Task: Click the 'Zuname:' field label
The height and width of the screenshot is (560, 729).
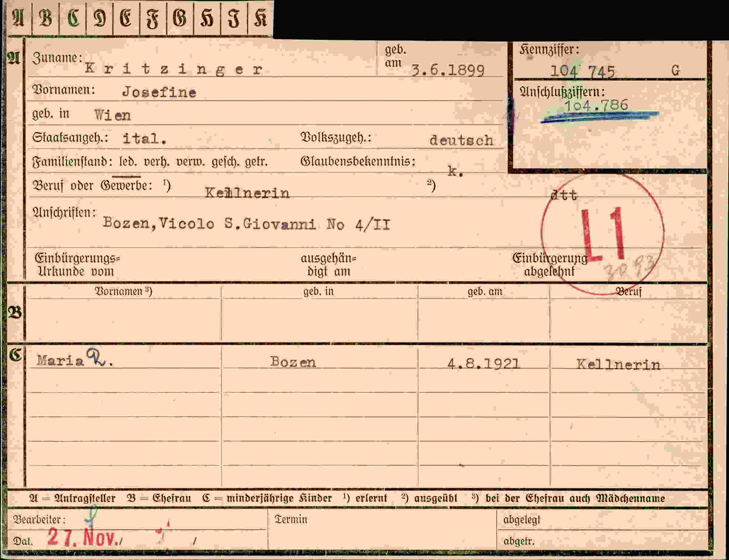Action: coord(57,58)
